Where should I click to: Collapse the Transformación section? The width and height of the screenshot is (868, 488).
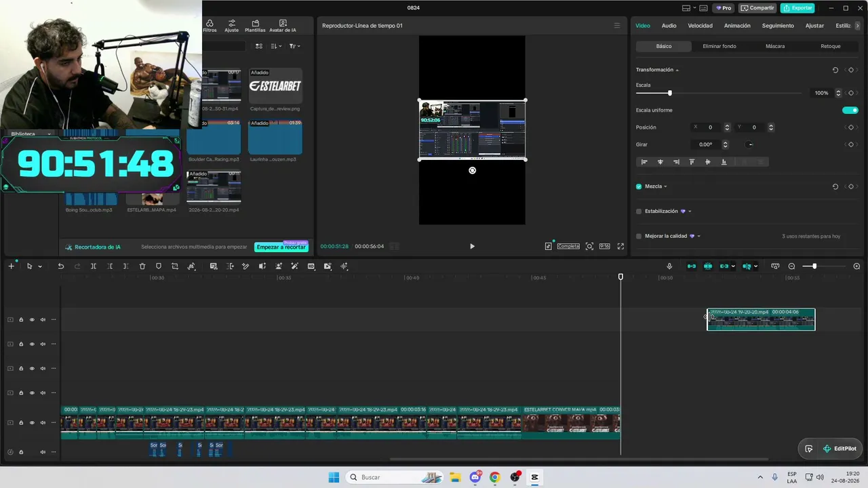(x=677, y=70)
